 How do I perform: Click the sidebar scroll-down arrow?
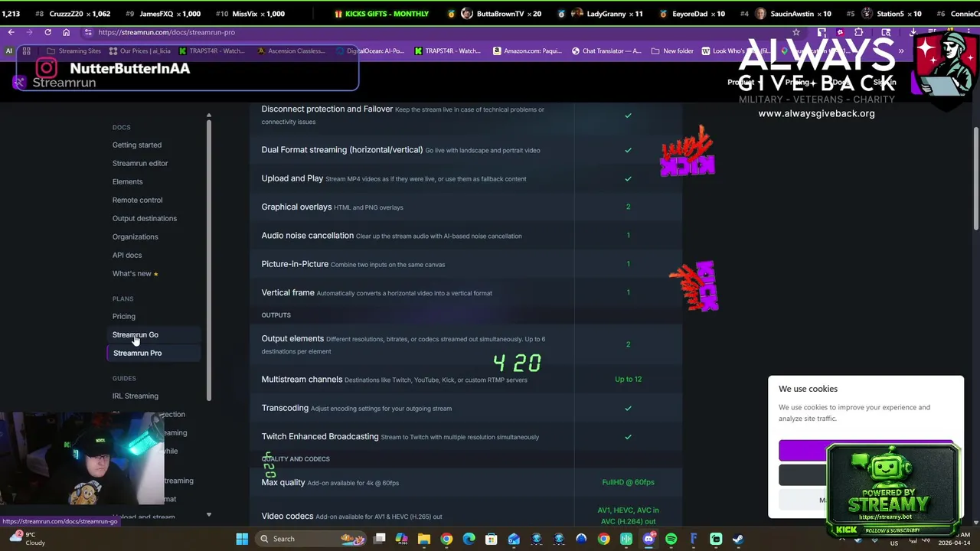(x=208, y=515)
